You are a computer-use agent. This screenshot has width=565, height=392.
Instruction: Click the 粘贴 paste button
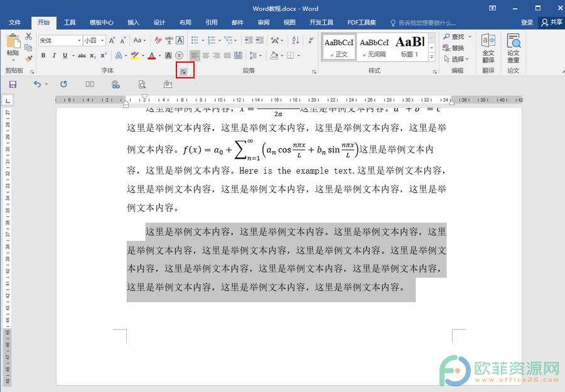(x=13, y=46)
